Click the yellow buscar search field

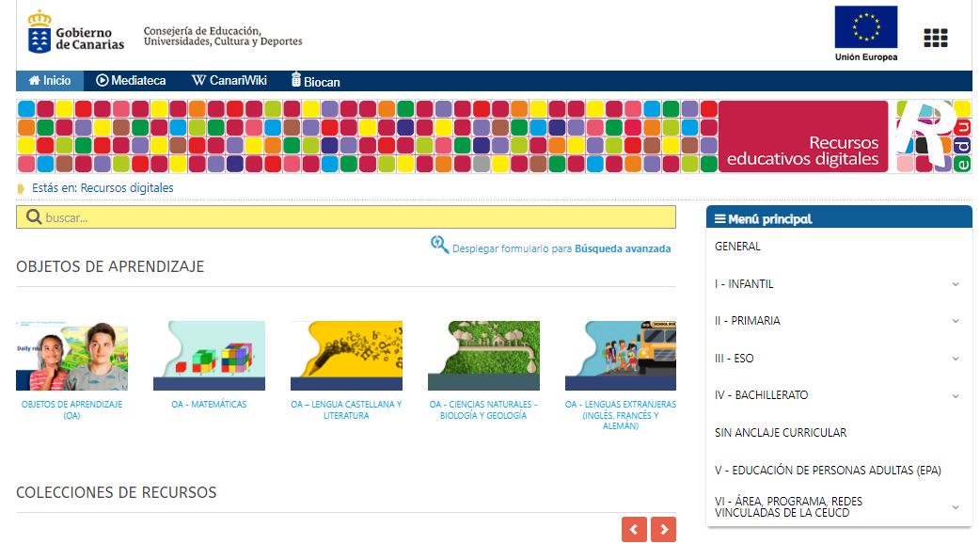point(357,217)
